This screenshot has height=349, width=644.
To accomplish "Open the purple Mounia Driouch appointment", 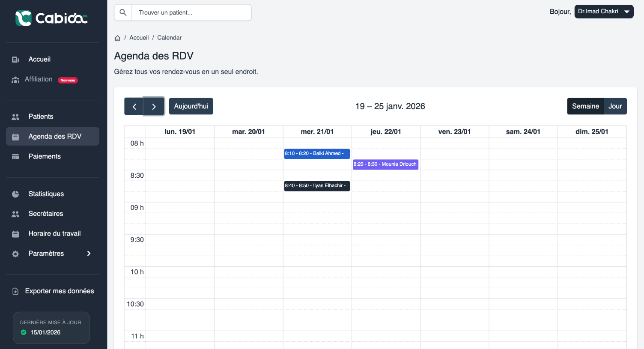I will click(385, 164).
